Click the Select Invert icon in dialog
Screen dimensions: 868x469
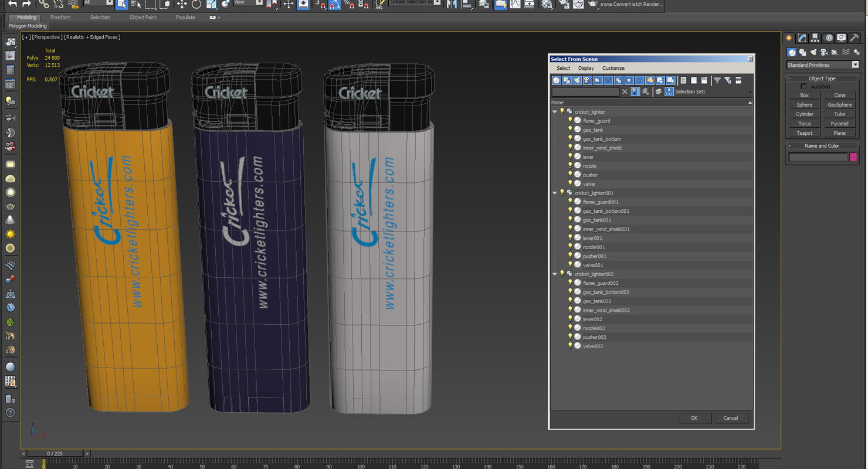704,80
